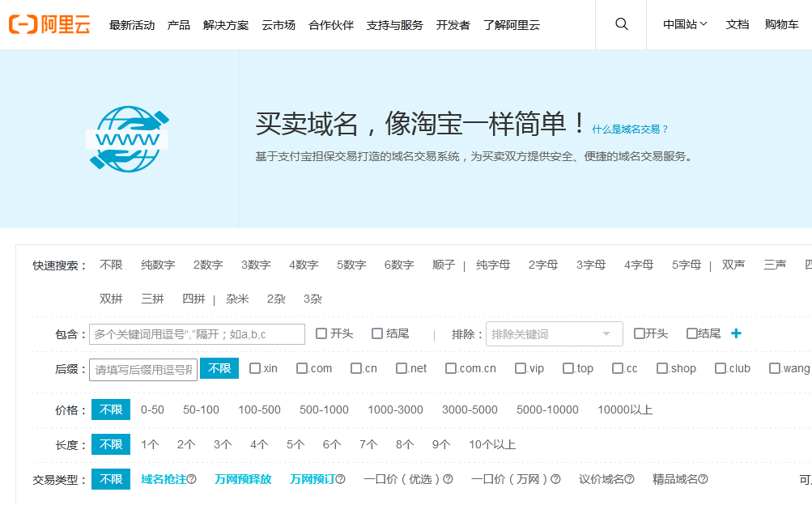
Task: Open the 最新活动 menu
Action: [132, 25]
